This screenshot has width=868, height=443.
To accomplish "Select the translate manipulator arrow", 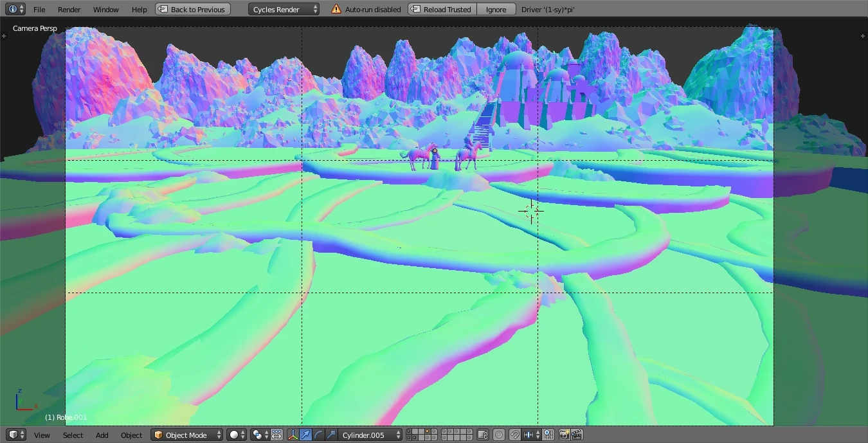I will click(305, 435).
